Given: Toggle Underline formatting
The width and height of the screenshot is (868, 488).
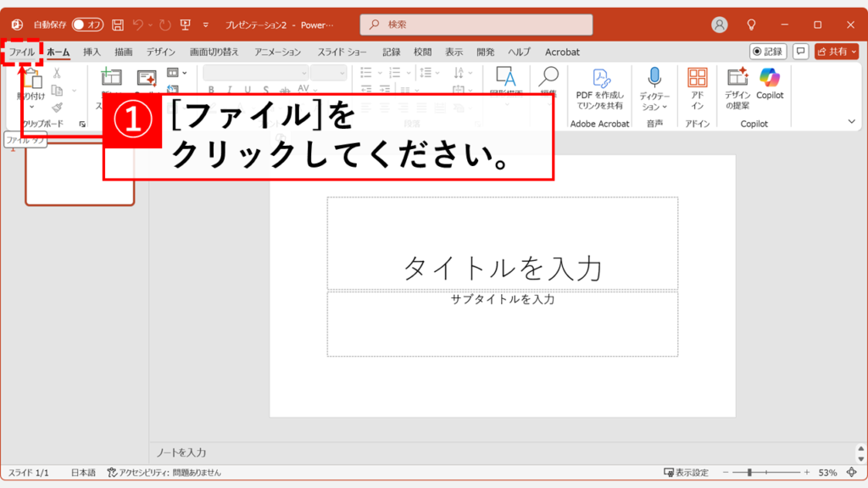Looking at the screenshot, I should (248, 90).
